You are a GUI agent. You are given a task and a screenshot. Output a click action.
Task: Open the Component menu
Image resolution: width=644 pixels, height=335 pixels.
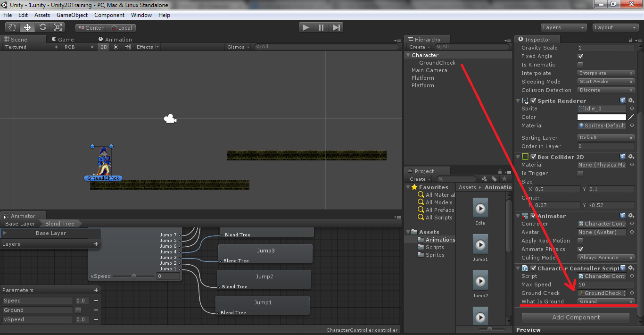click(x=109, y=15)
